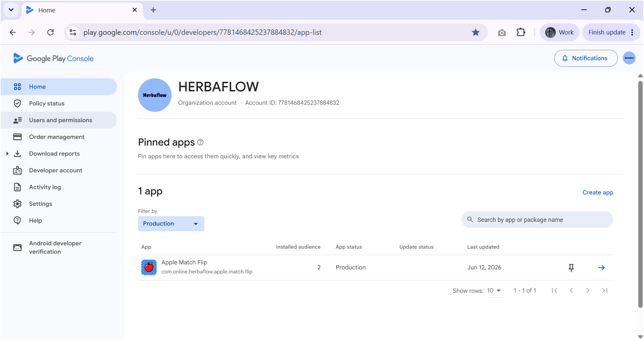Pin the Apple Match Flip app
The height and width of the screenshot is (340, 644).
coord(571,268)
